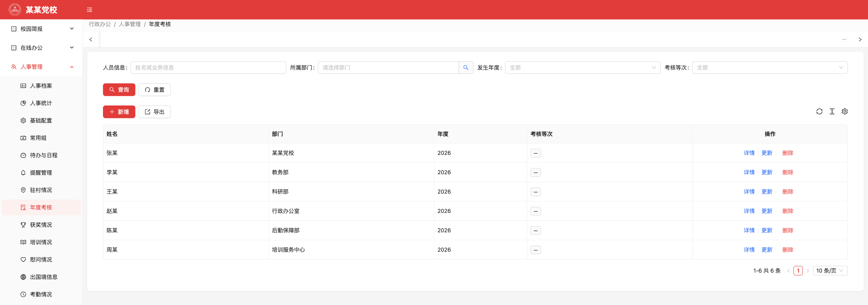Click the 获奖情况 trophy icon

coord(23,225)
